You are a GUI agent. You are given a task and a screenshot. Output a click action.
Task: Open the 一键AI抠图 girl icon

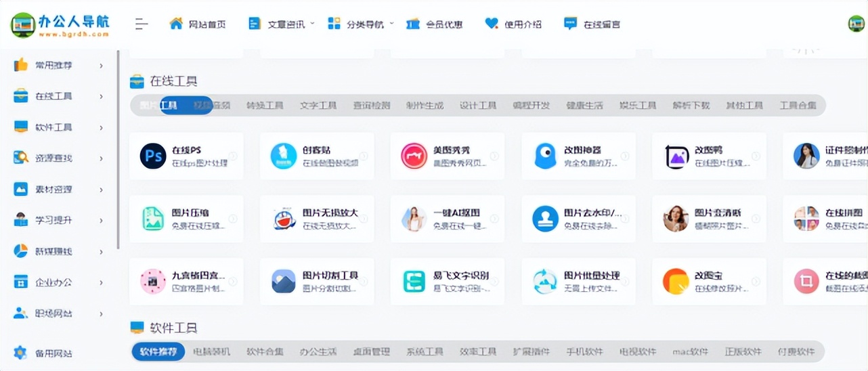[x=414, y=219]
